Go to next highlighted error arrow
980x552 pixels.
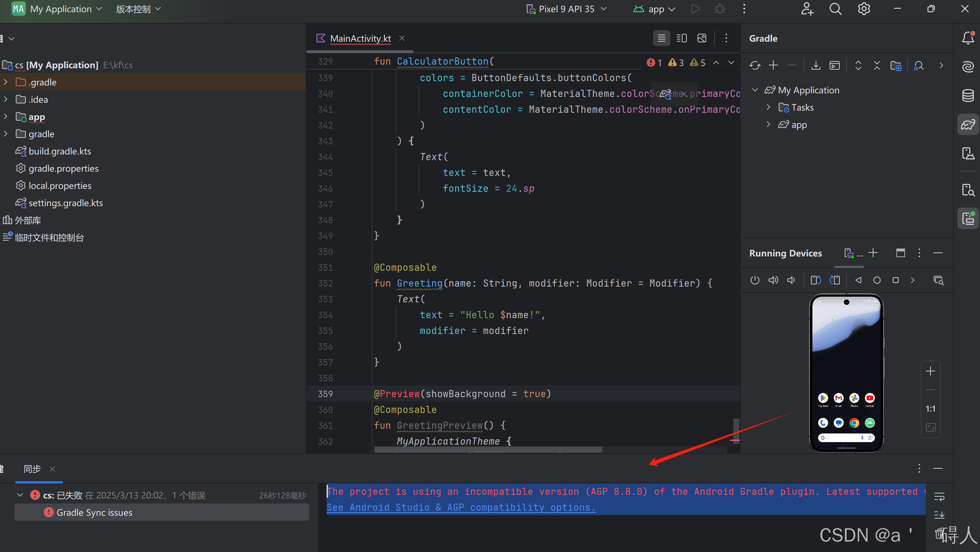click(731, 63)
